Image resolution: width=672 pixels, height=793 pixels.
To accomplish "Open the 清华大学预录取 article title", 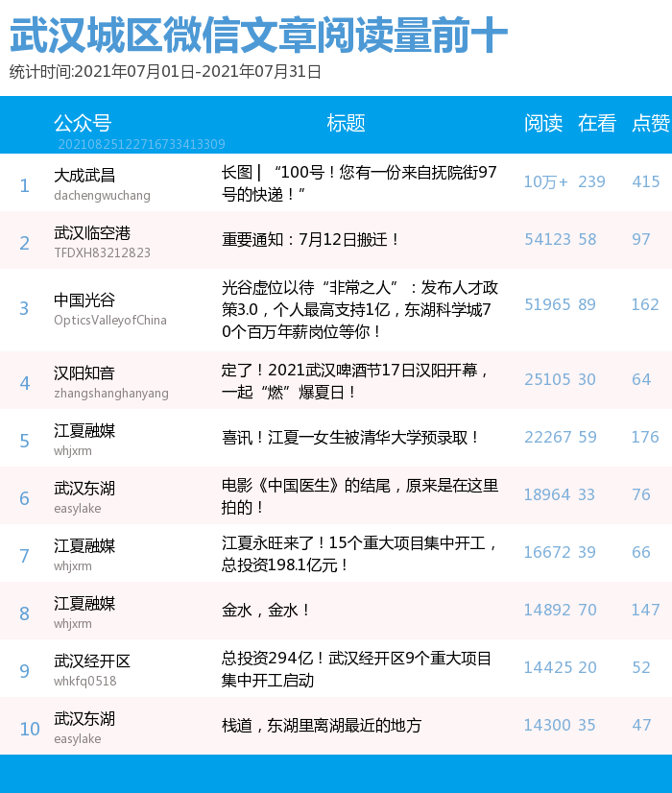I will click(350, 437).
